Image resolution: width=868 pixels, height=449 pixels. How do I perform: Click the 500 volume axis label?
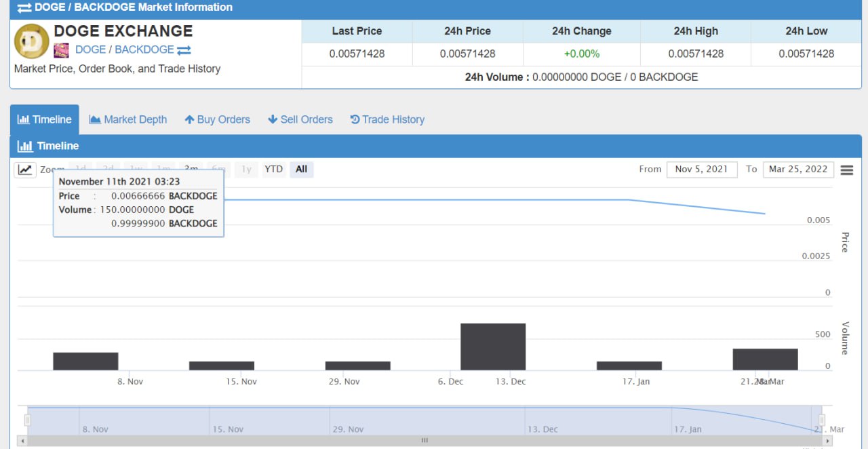coord(823,334)
